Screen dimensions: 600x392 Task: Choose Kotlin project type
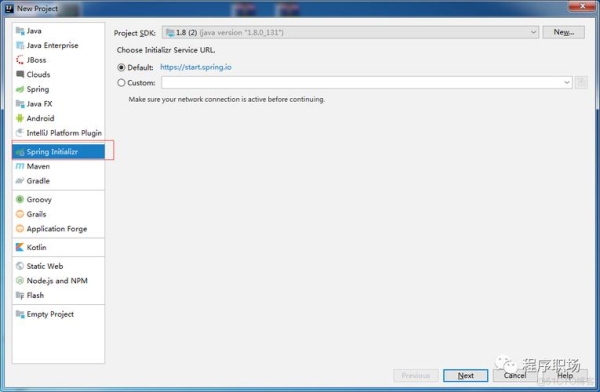tap(58, 247)
